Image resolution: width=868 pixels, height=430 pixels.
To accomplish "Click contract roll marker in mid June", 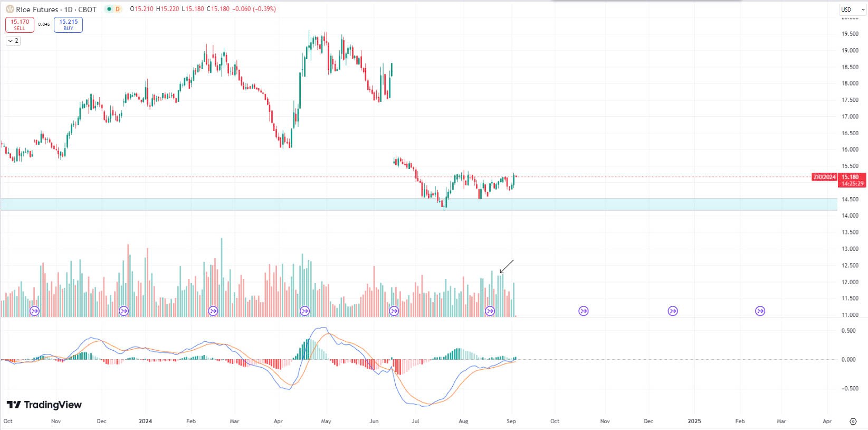I will [x=394, y=311].
